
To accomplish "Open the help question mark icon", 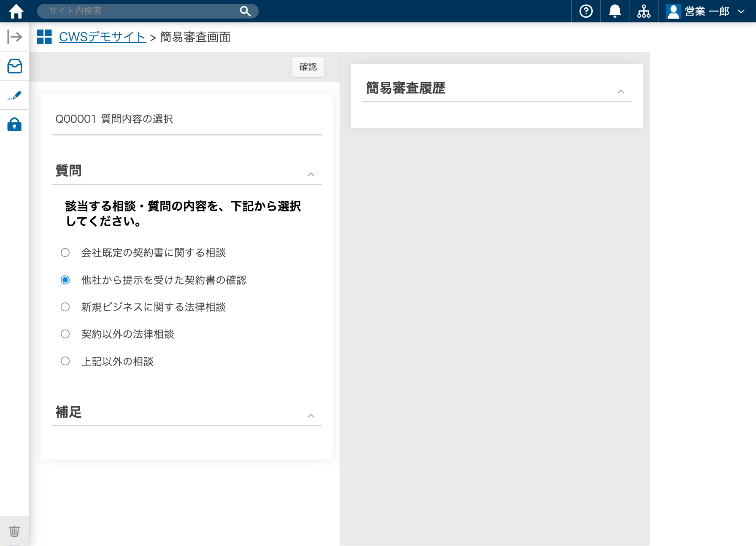I will pos(586,11).
